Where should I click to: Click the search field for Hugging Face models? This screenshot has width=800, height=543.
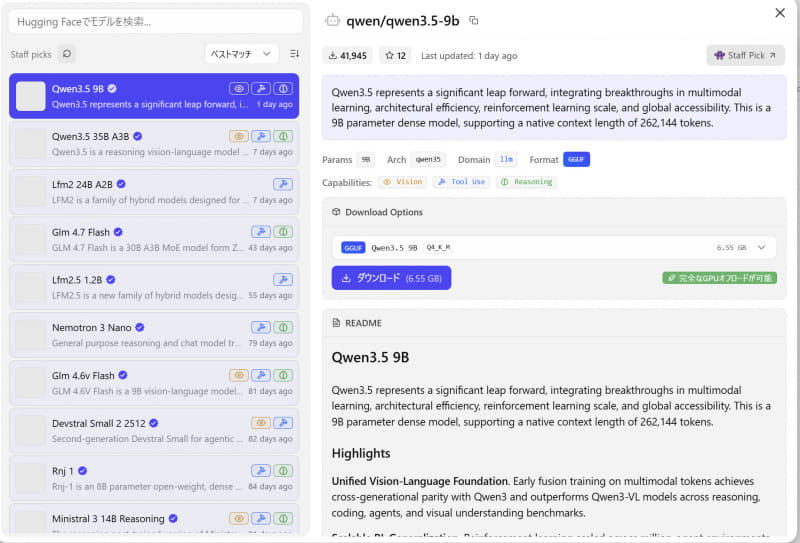point(156,22)
